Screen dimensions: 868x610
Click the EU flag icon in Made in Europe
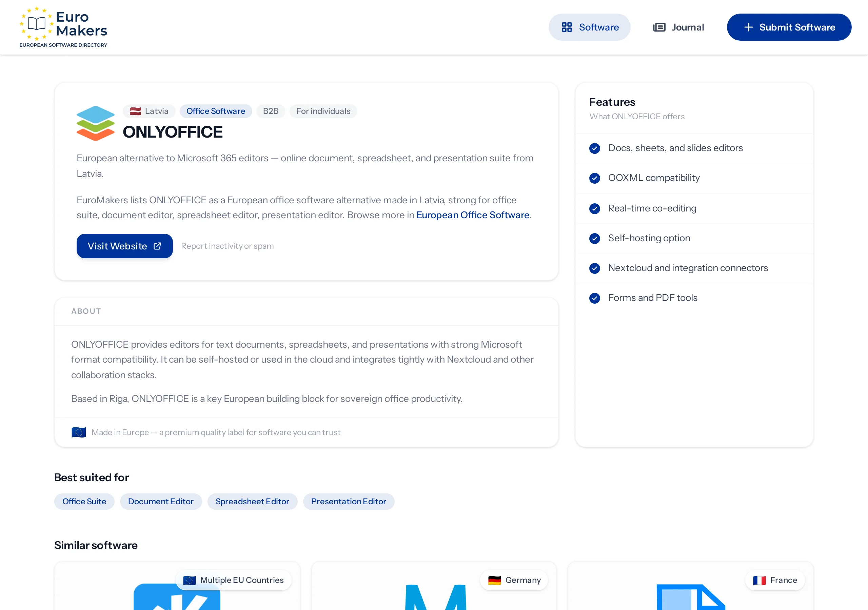[79, 432]
